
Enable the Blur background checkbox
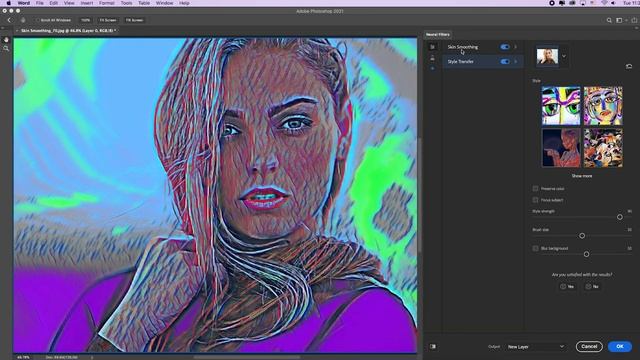(535, 248)
